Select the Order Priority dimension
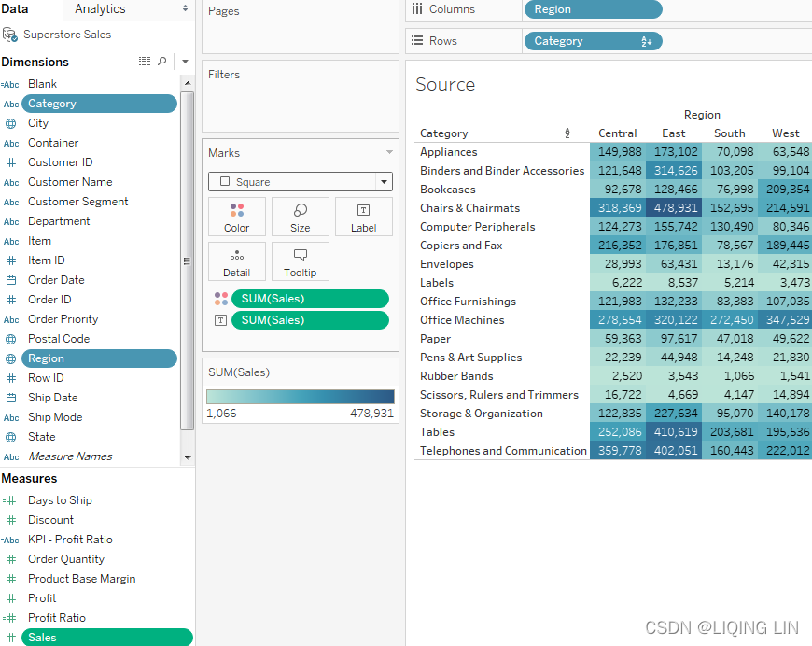The height and width of the screenshot is (646, 812). click(63, 319)
